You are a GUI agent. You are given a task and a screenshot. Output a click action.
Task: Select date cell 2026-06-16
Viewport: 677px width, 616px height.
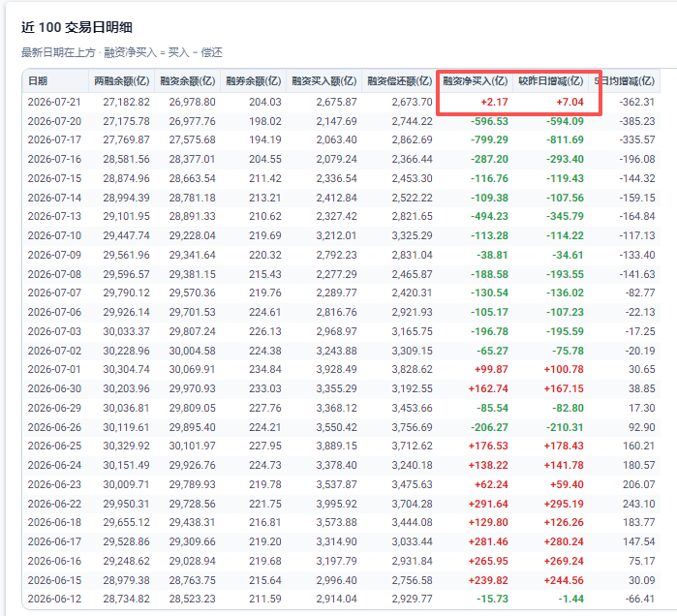[x=54, y=561]
